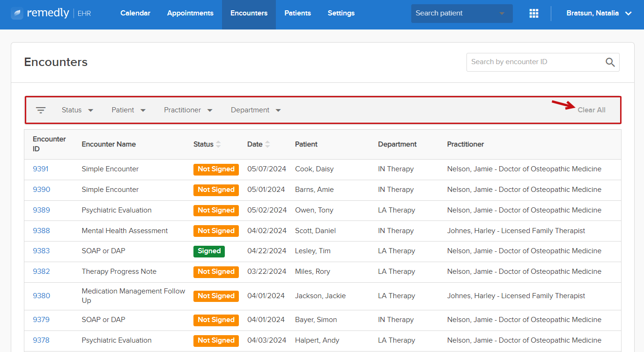
Task: Click patient name Scott, Daniel
Action: coord(315,231)
